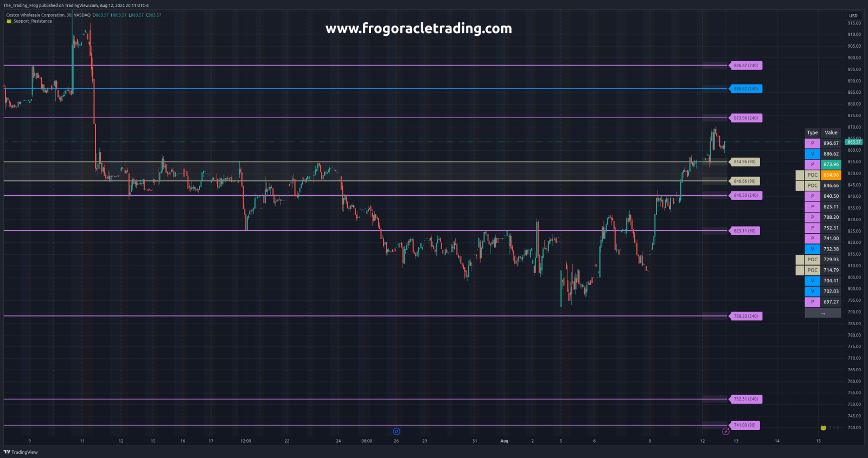This screenshot has height=458, width=868.
Task: Click the 729.93 POC value in the table
Action: [831, 260]
